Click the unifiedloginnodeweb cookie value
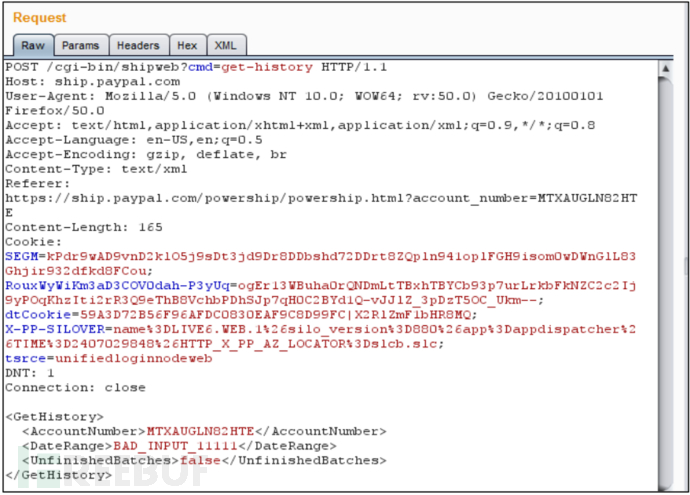Image resolution: width=690 pixels, height=495 pixels. pos(134,359)
